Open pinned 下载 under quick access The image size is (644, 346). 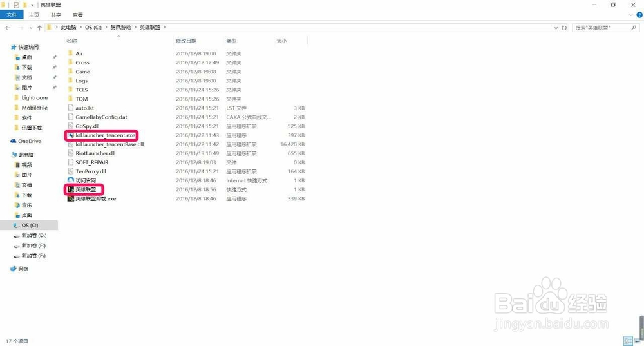pyautogui.click(x=26, y=67)
